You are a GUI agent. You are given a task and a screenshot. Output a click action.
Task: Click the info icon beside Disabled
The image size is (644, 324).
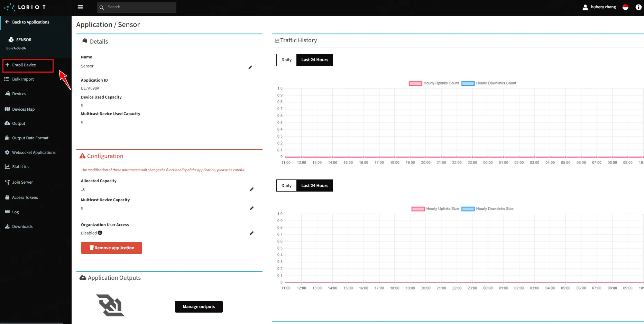pos(100,233)
